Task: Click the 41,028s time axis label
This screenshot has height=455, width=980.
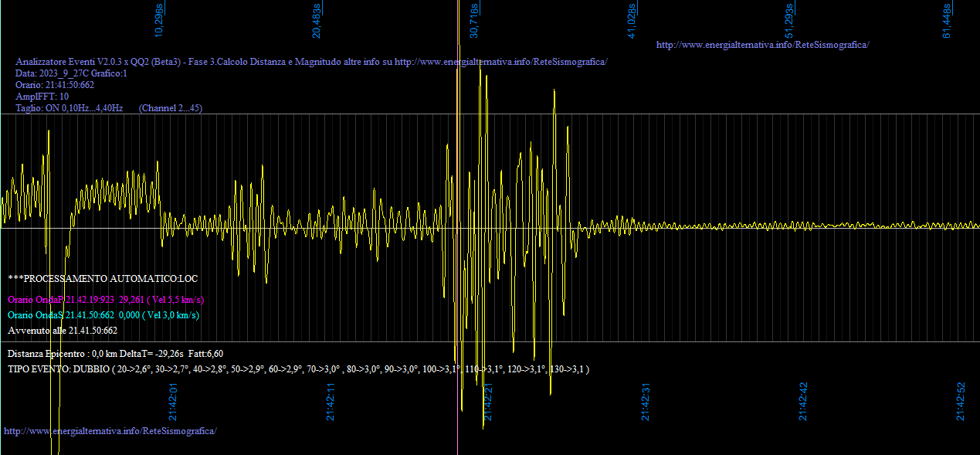Action: pyautogui.click(x=632, y=20)
